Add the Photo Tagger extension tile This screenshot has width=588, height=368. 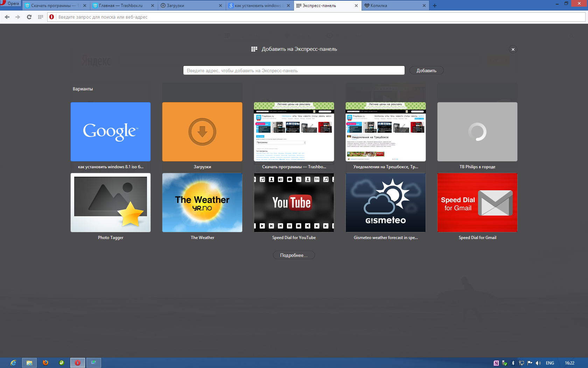pyautogui.click(x=111, y=203)
